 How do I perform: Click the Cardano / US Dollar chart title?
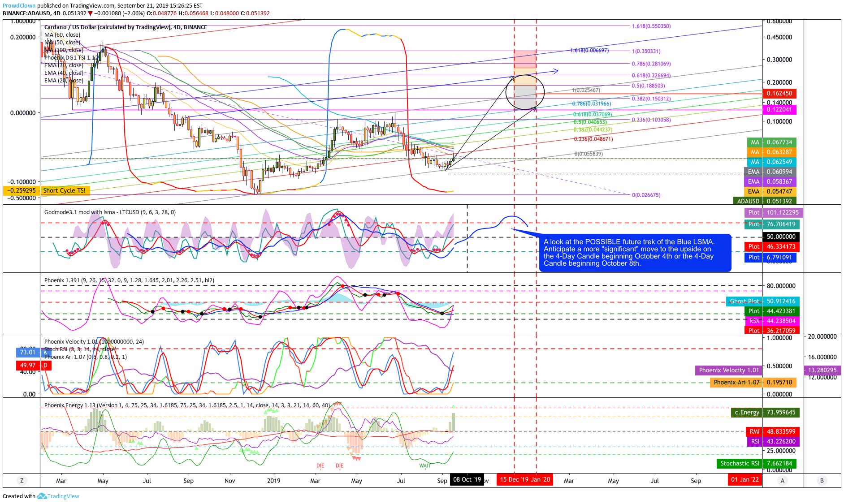[x=126, y=27]
